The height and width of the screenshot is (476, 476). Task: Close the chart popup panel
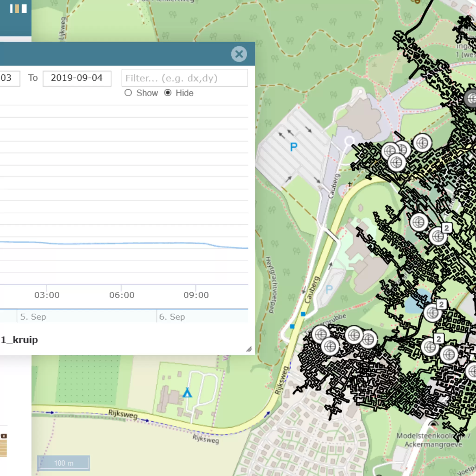pos(239,54)
